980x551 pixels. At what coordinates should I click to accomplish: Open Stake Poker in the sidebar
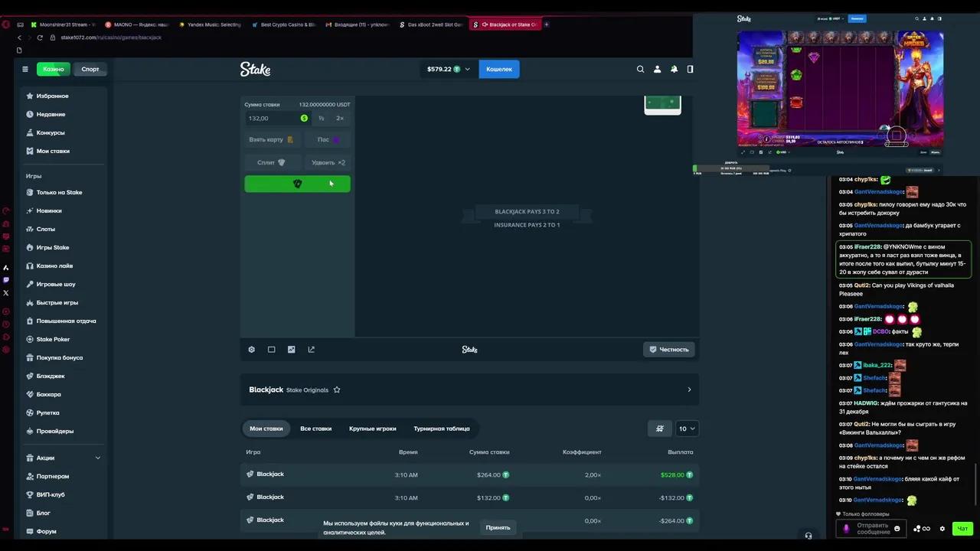(x=62, y=340)
